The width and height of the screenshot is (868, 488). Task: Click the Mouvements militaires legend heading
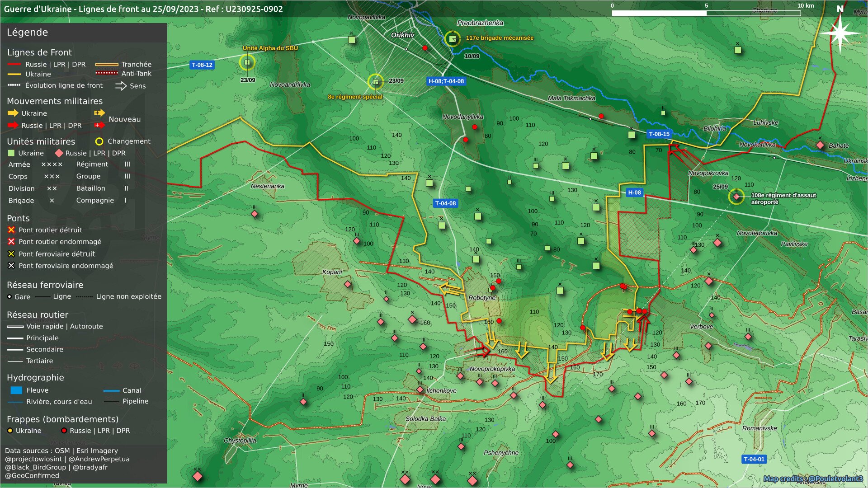[55, 101]
